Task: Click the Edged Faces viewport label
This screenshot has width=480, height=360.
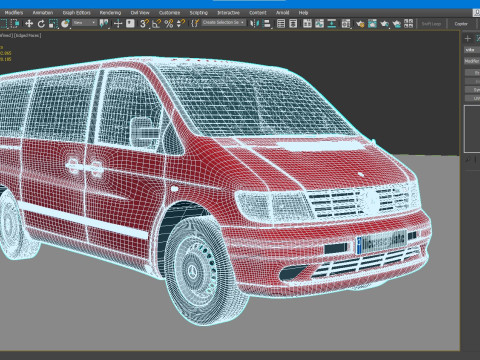Action: (28, 35)
